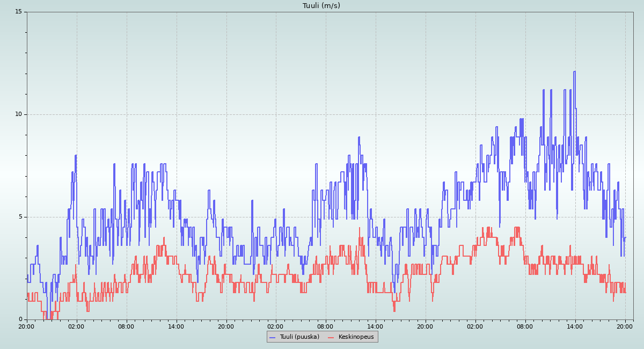Select the first 02:00 time axis label

tap(76, 326)
